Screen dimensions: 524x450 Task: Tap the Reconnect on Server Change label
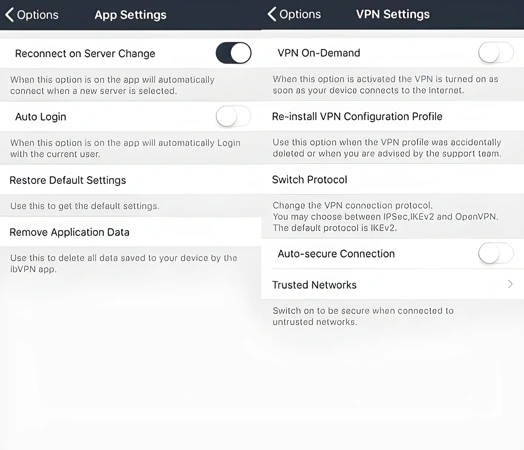tap(85, 53)
